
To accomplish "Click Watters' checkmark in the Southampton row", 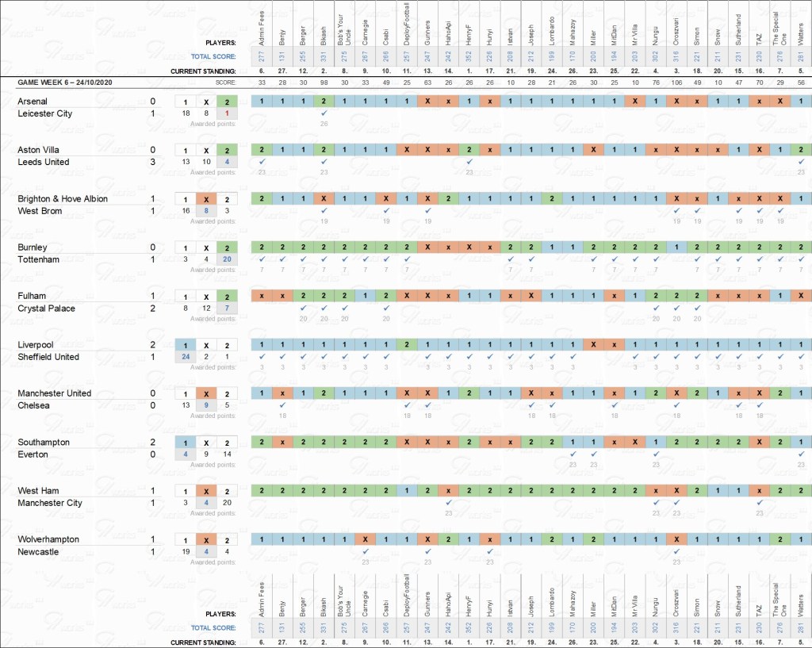I will [801, 454].
